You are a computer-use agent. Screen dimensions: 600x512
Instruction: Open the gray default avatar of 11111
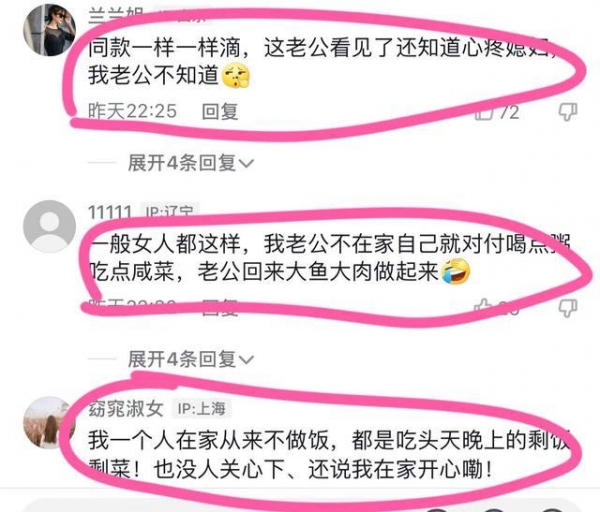(x=49, y=226)
